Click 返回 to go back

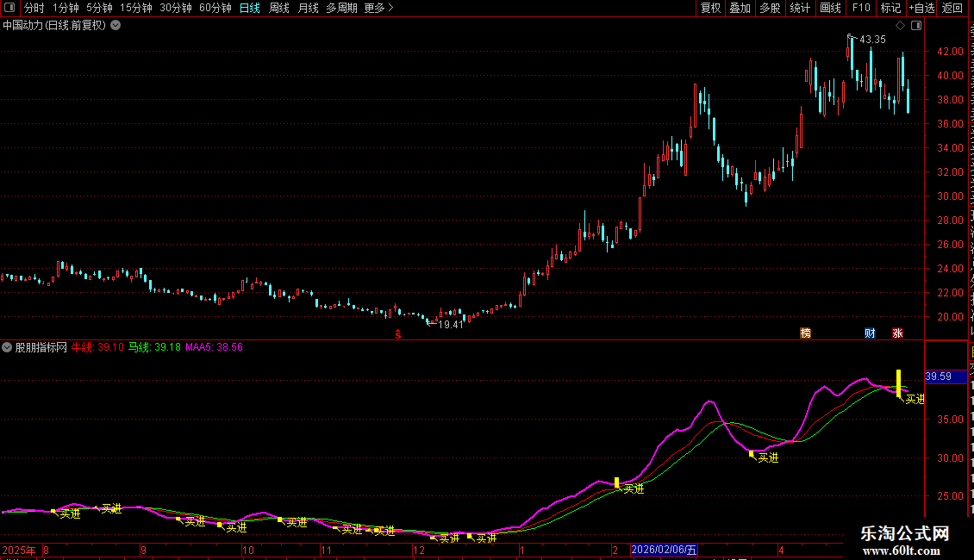pyautogui.click(x=952, y=8)
